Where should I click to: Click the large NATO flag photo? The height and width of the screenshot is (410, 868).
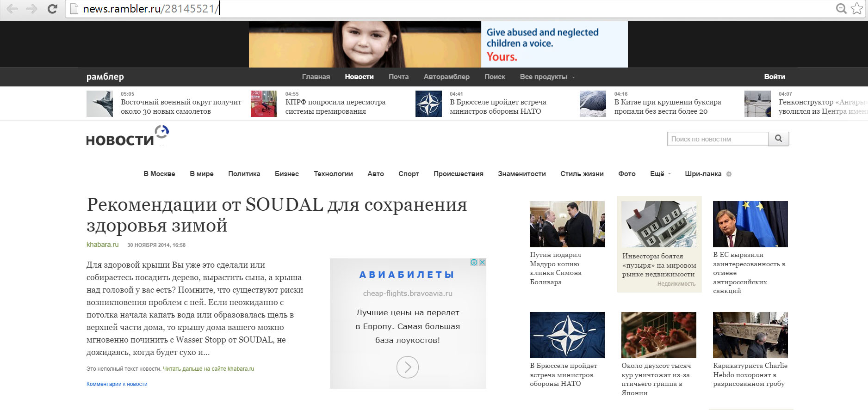pyautogui.click(x=567, y=335)
